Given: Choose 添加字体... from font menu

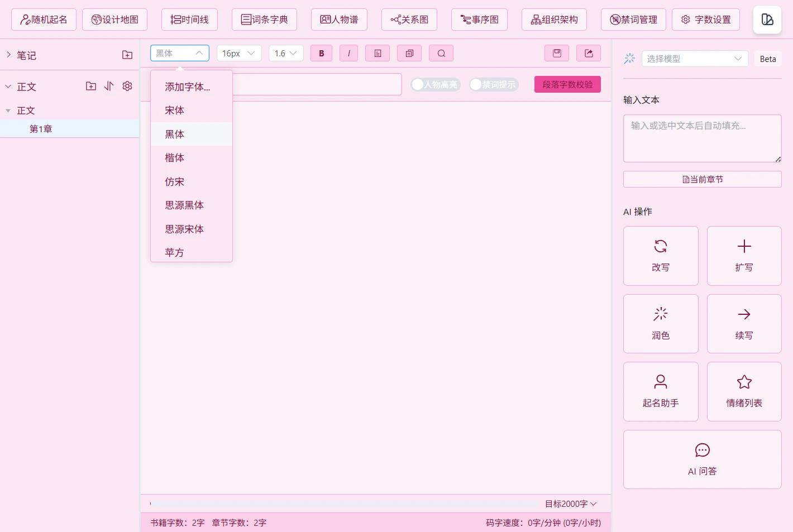Looking at the screenshot, I should tap(192, 87).
